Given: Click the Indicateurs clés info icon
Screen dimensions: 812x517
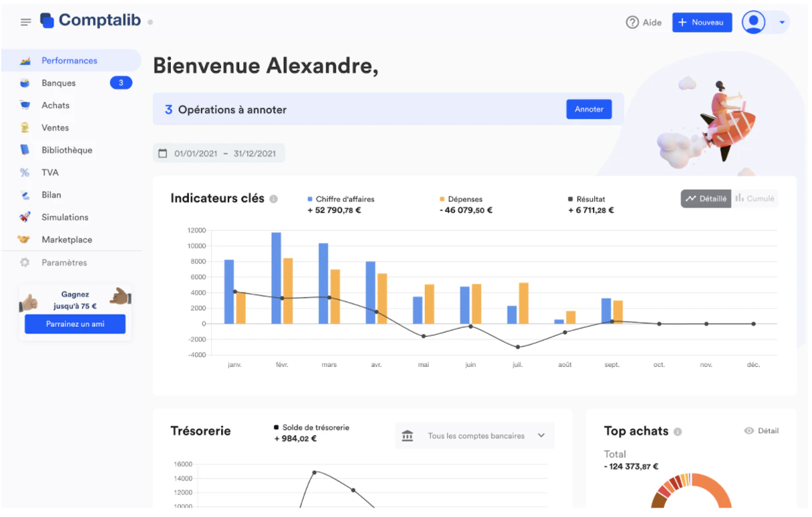Looking at the screenshot, I should click(273, 199).
